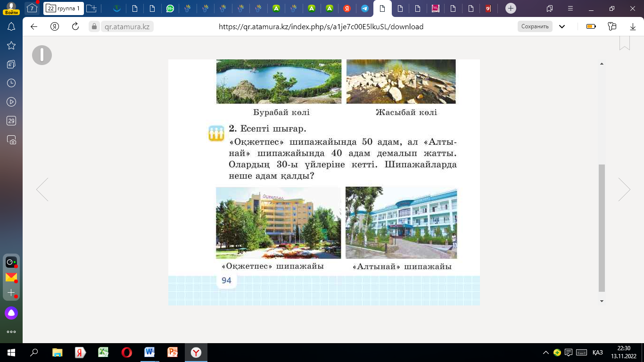
Task: Show site security info lock icon
Action: (x=94, y=27)
